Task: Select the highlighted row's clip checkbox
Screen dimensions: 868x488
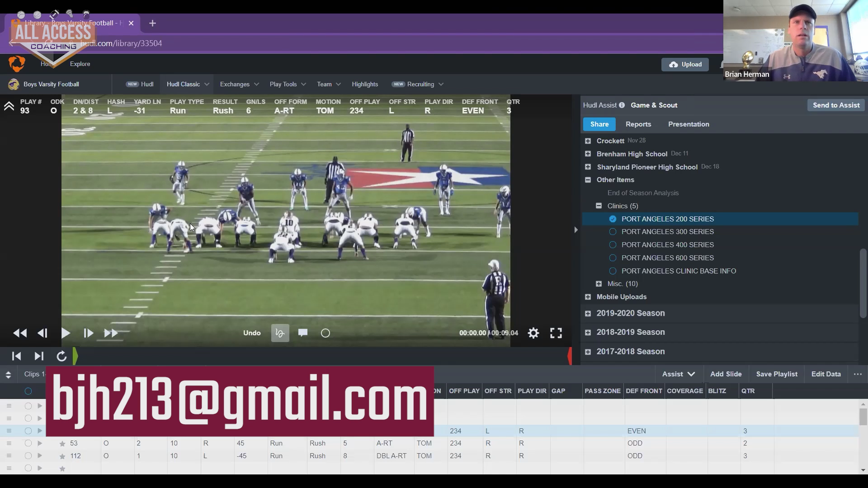Action: coord(28,431)
